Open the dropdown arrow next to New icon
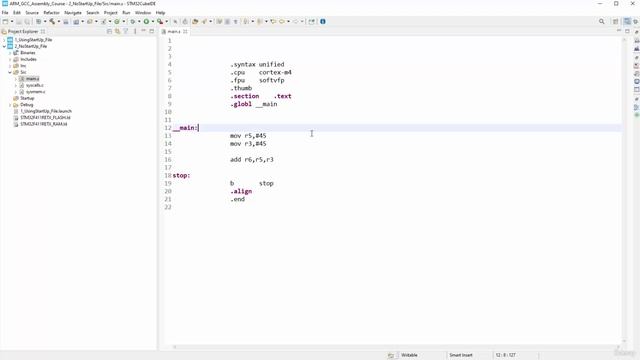 (12, 22)
